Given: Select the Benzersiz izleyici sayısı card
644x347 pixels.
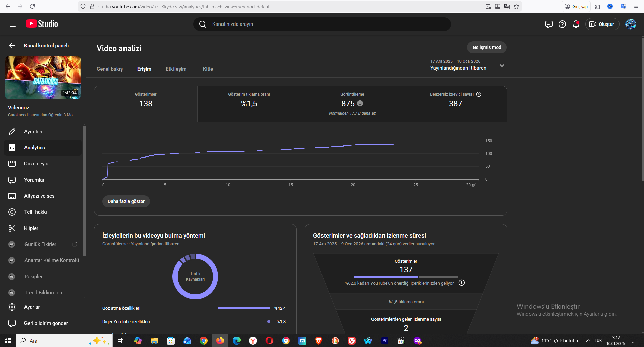Looking at the screenshot, I should pyautogui.click(x=455, y=104).
